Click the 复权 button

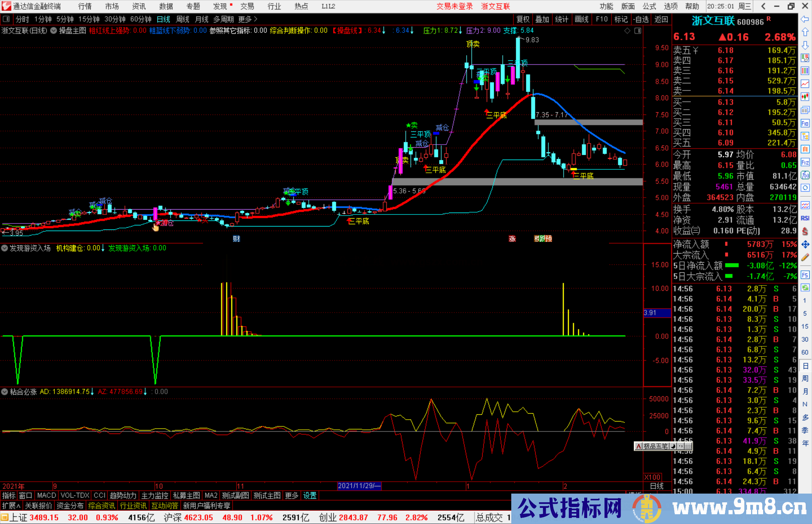pyautogui.click(x=523, y=19)
